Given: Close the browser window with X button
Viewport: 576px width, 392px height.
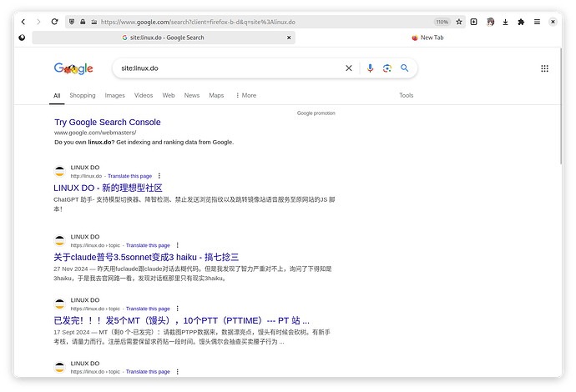Looking at the screenshot, I should point(553,22).
